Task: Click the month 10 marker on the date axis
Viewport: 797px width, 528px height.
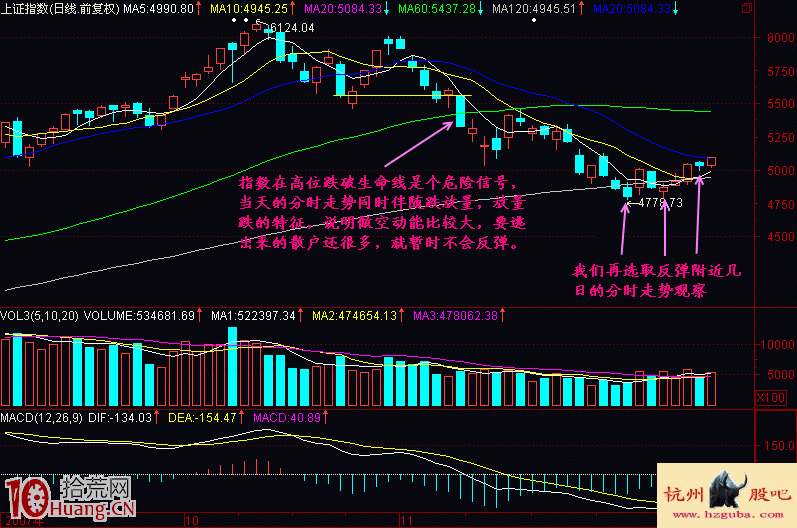Action: click(x=192, y=521)
